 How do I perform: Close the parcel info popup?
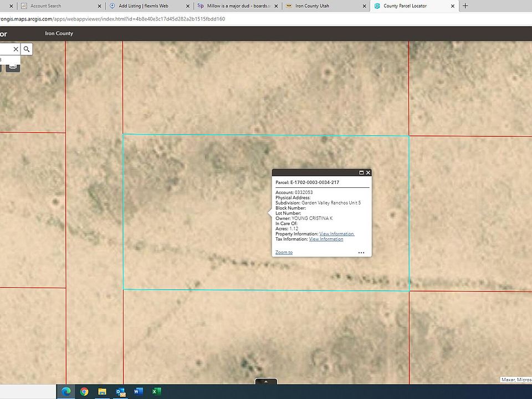pos(368,173)
